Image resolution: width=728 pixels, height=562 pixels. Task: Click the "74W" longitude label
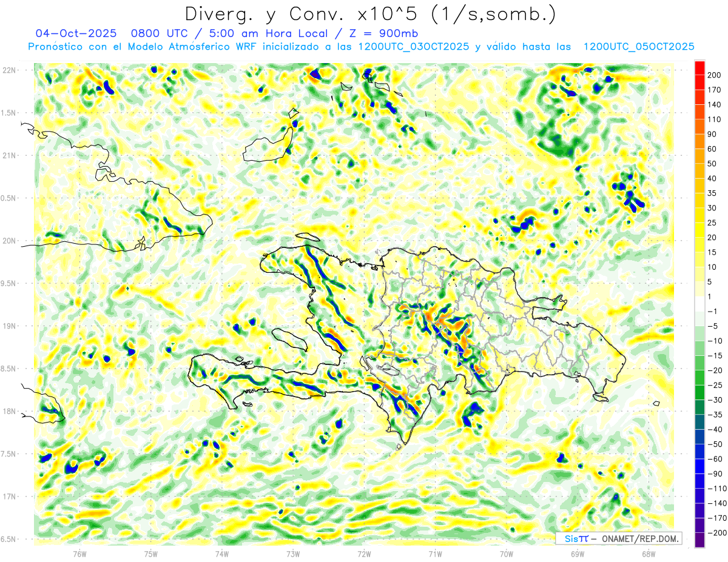coord(222,554)
